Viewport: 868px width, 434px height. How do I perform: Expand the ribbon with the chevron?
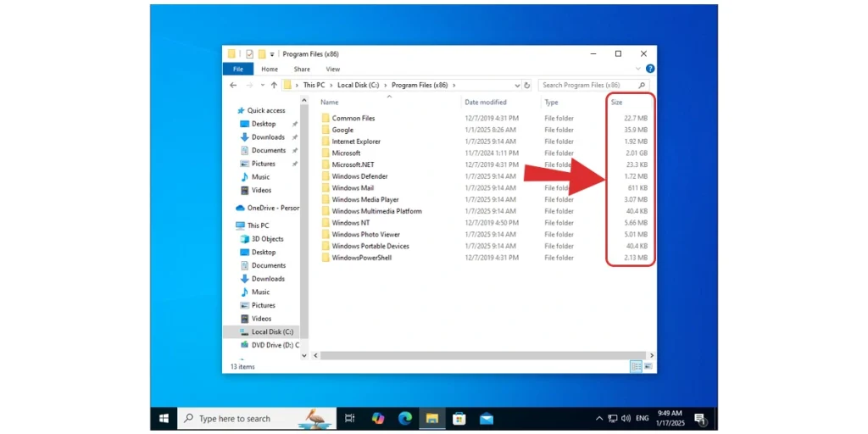point(639,69)
